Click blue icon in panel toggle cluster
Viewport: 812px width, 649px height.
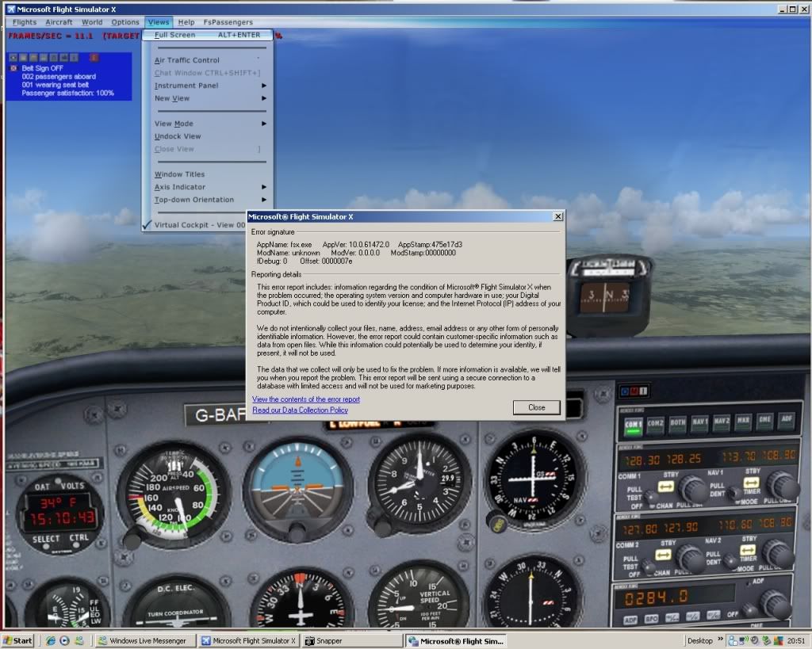(x=624, y=391)
